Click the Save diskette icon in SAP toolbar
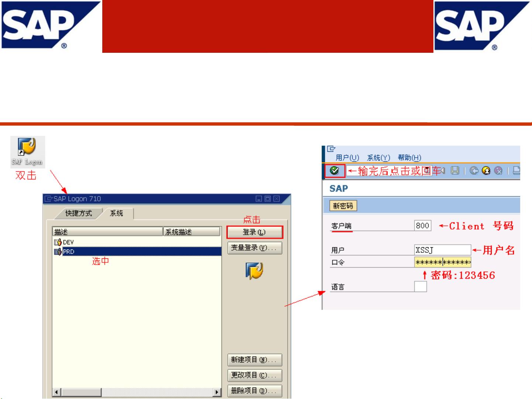Image resolution: width=532 pixels, height=399 pixels. tap(455, 171)
